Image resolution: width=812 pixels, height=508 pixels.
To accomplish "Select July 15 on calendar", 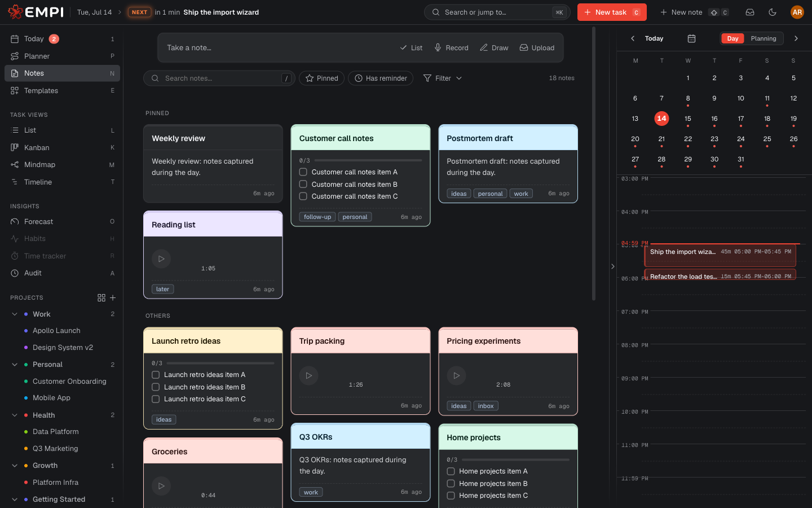I will click(688, 119).
